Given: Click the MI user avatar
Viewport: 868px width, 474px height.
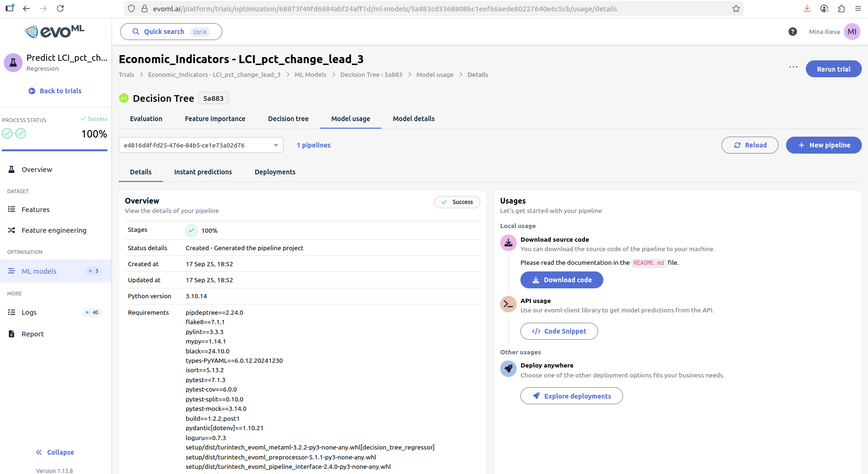Looking at the screenshot, I should coord(852,32).
